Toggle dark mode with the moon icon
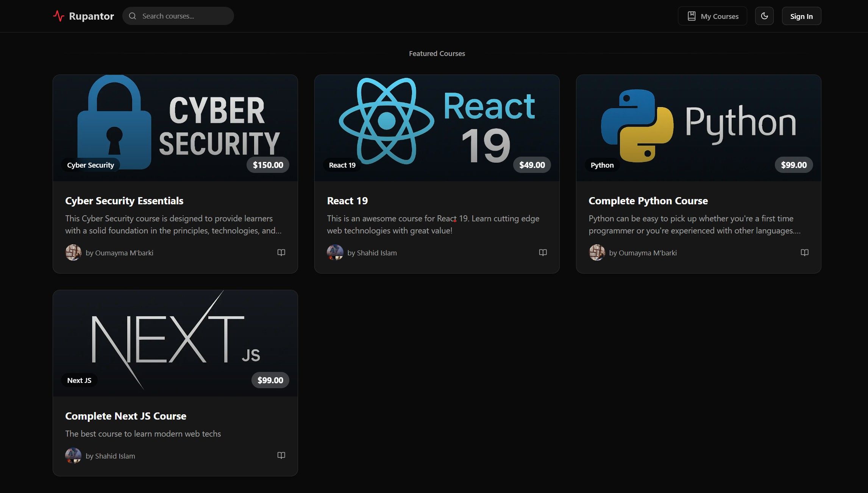Image resolution: width=868 pixels, height=493 pixels. coord(764,16)
